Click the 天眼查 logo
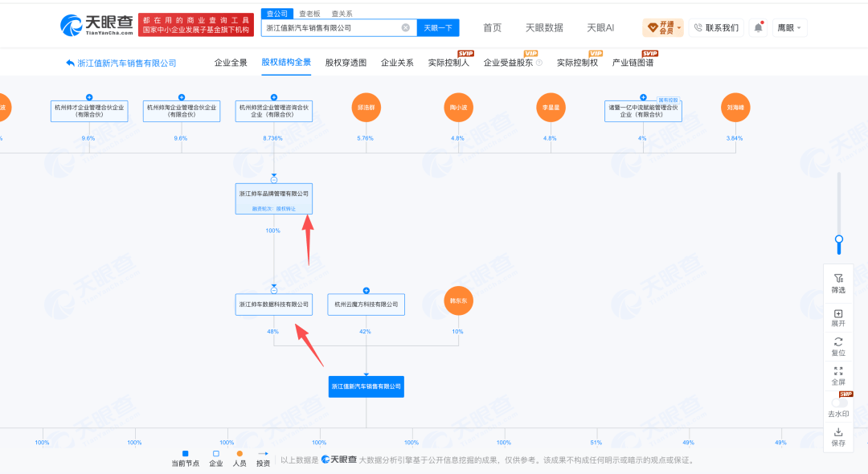Image resolution: width=868 pixels, height=474 pixels. [x=96, y=25]
